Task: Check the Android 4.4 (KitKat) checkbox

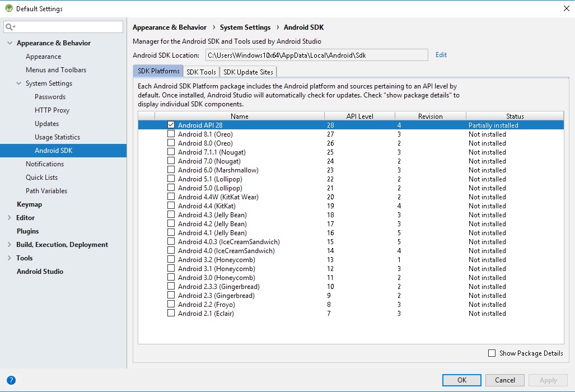Action: [x=171, y=206]
